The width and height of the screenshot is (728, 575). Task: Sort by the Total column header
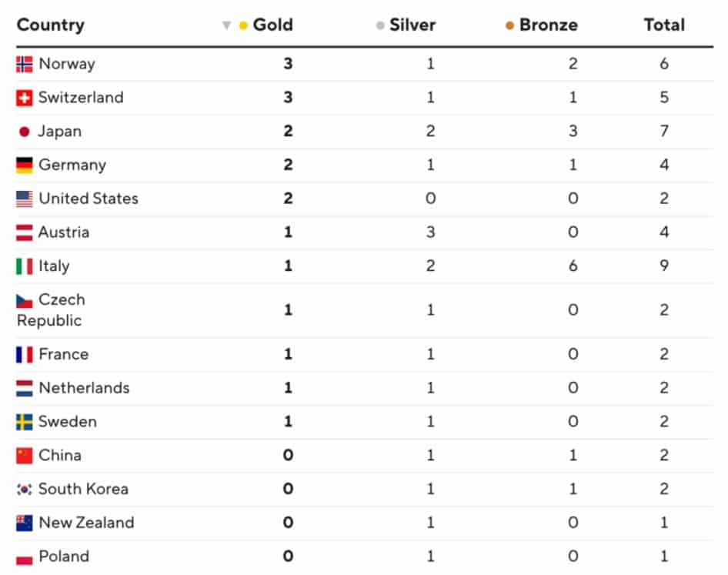coord(664,25)
